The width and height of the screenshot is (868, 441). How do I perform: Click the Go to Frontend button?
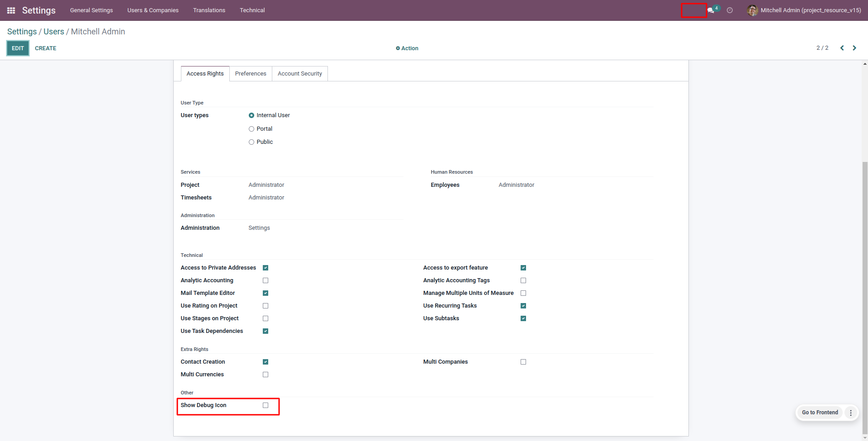pos(820,413)
